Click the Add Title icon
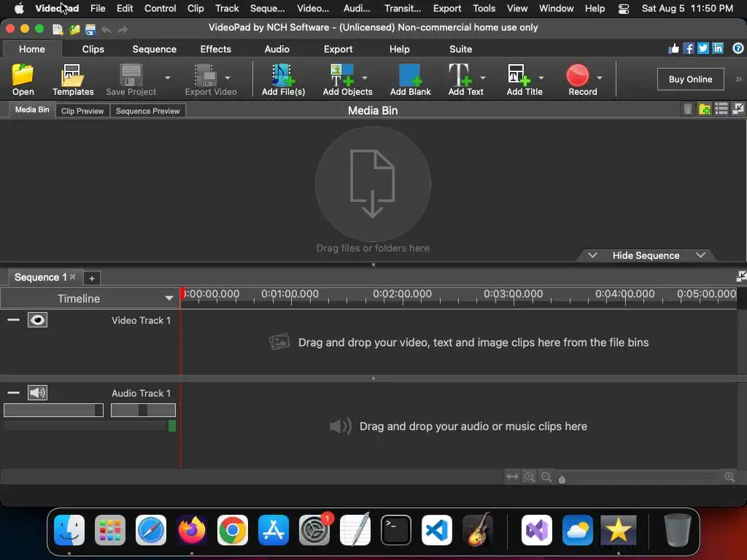The height and width of the screenshot is (560, 747). point(519,75)
